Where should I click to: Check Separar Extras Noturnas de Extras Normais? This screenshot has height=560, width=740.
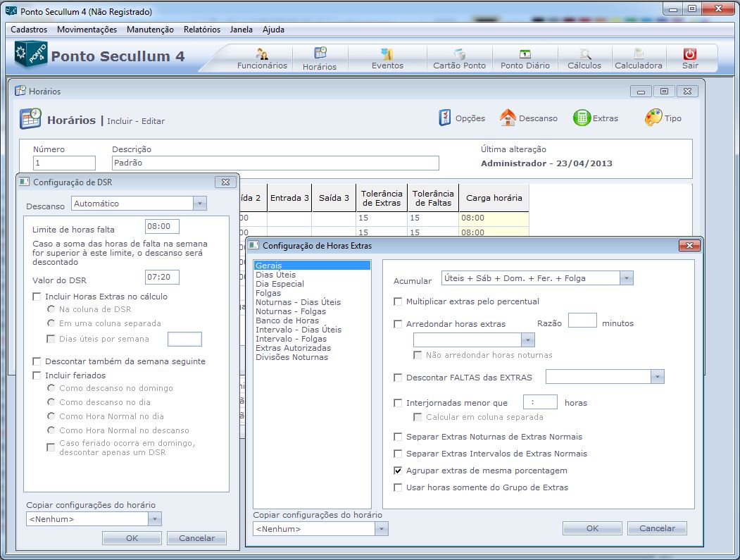(398, 437)
